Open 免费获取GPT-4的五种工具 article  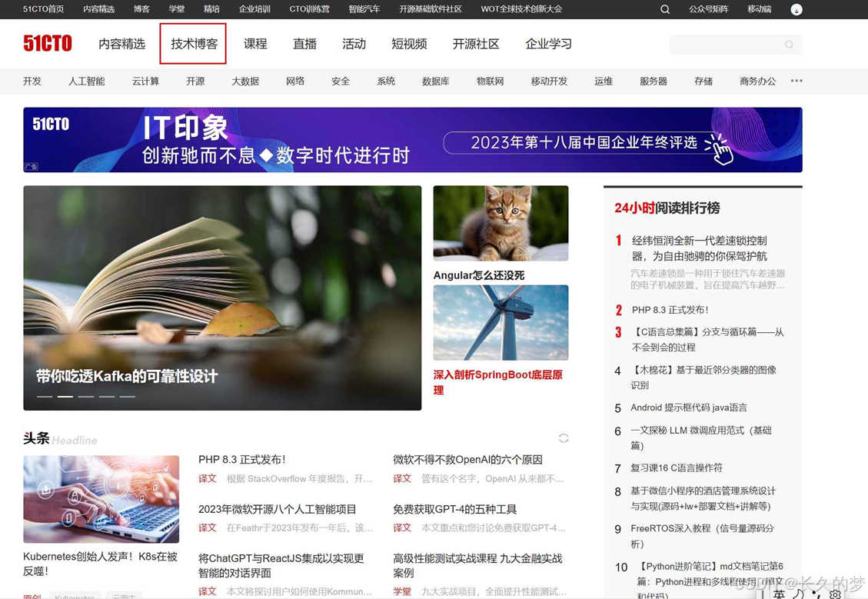click(455, 509)
